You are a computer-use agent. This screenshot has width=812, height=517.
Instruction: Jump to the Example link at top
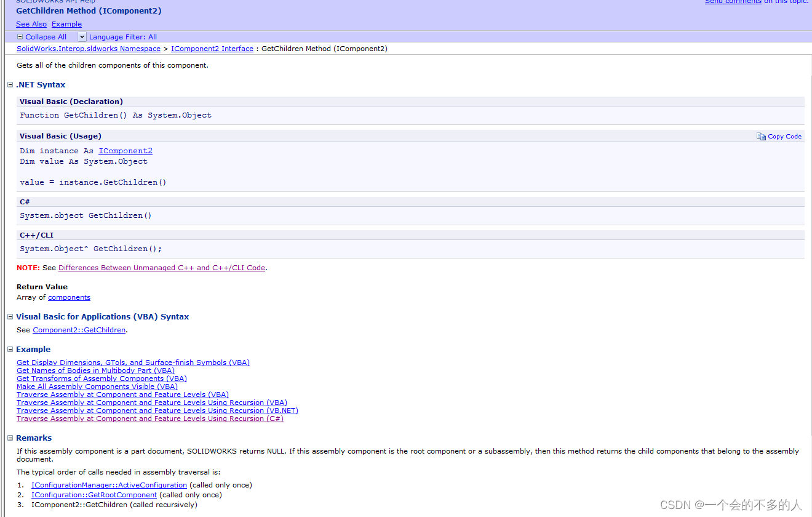[x=66, y=24]
